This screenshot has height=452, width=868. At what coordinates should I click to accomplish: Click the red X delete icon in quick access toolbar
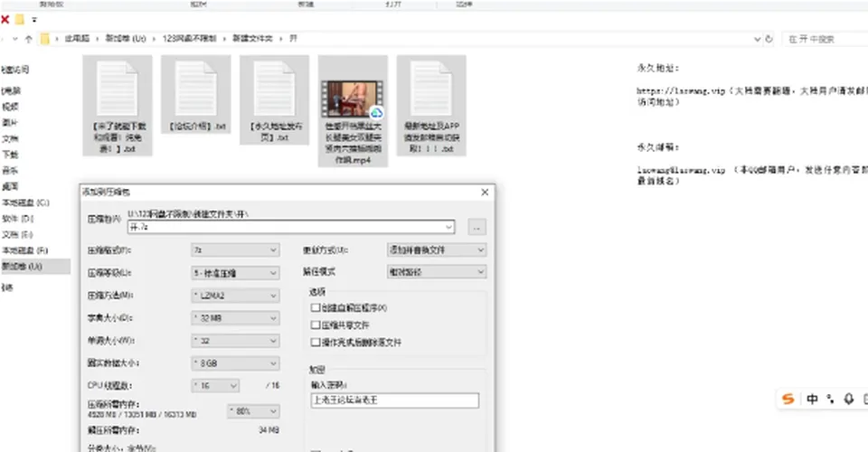[x=5, y=20]
